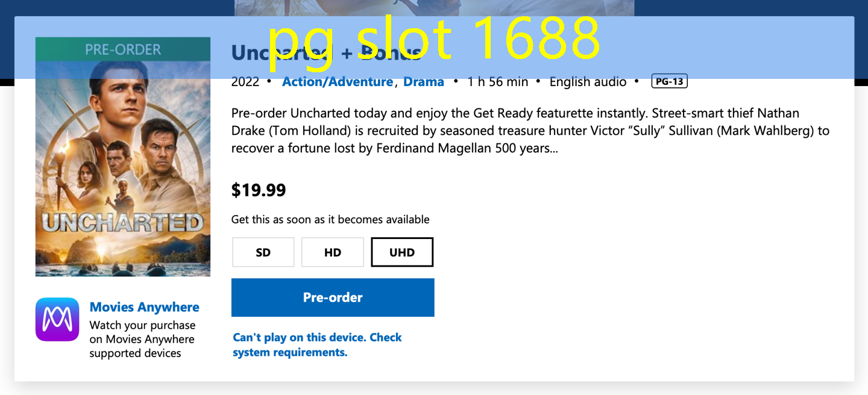Open the Action/Adventure genre link
This screenshot has height=395, width=868.
[x=338, y=82]
